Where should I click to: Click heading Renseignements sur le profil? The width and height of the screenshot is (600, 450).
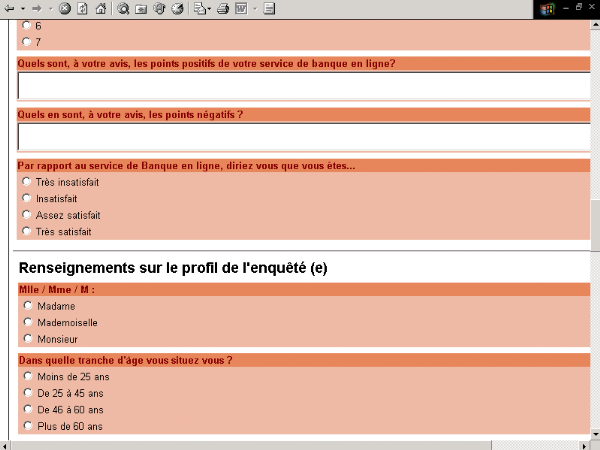173,268
